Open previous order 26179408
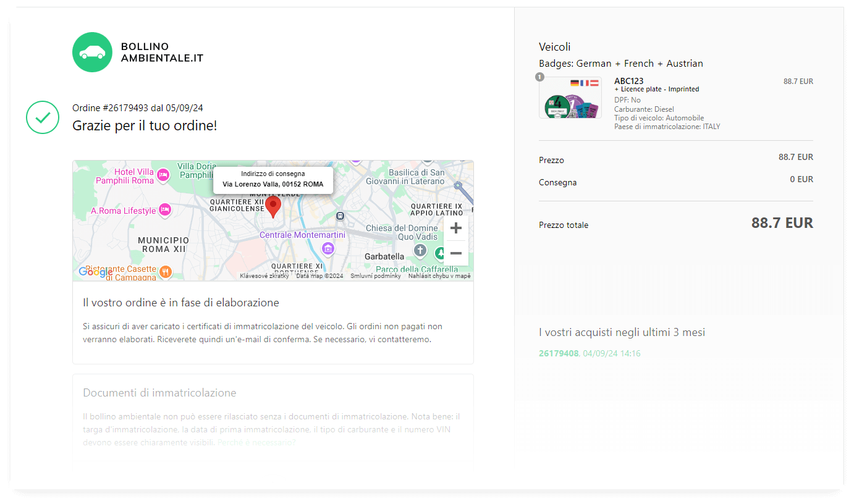Viewport: 854px width, 504px height. (559, 353)
